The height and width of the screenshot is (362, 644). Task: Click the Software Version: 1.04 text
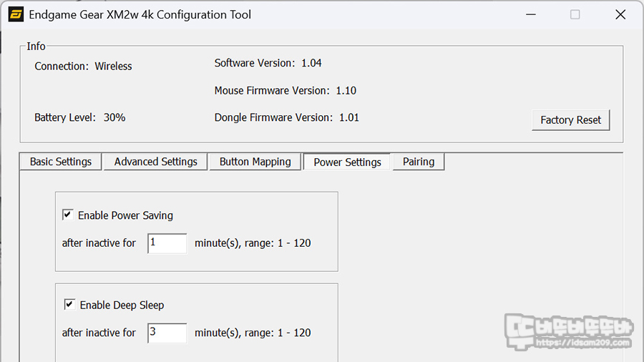click(x=268, y=63)
